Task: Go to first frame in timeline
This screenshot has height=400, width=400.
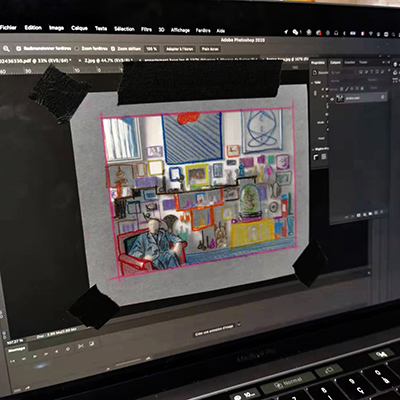Action: pos(12,361)
